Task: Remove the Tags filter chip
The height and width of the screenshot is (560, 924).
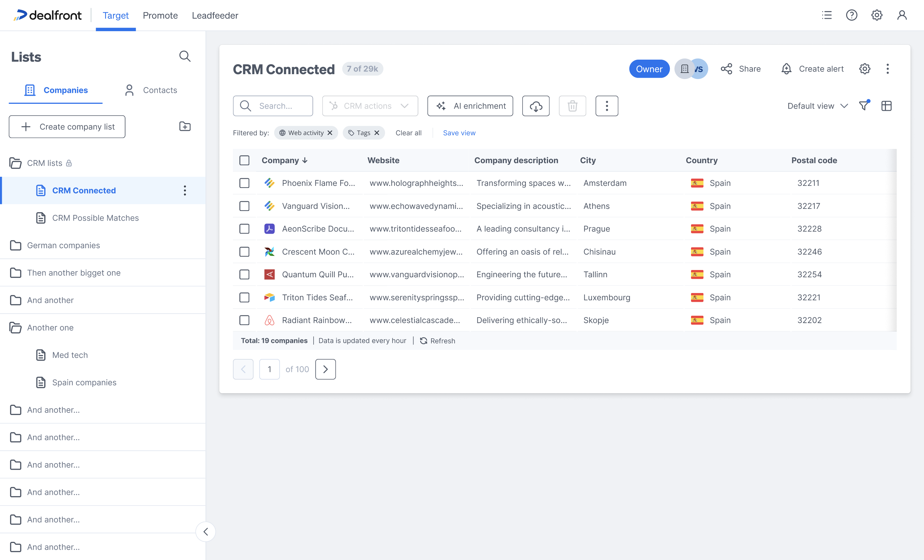Action: pos(377,133)
